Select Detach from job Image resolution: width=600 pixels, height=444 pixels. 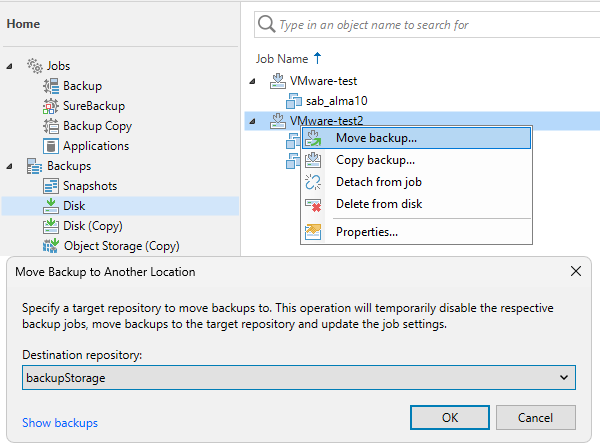tap(417, 182)
